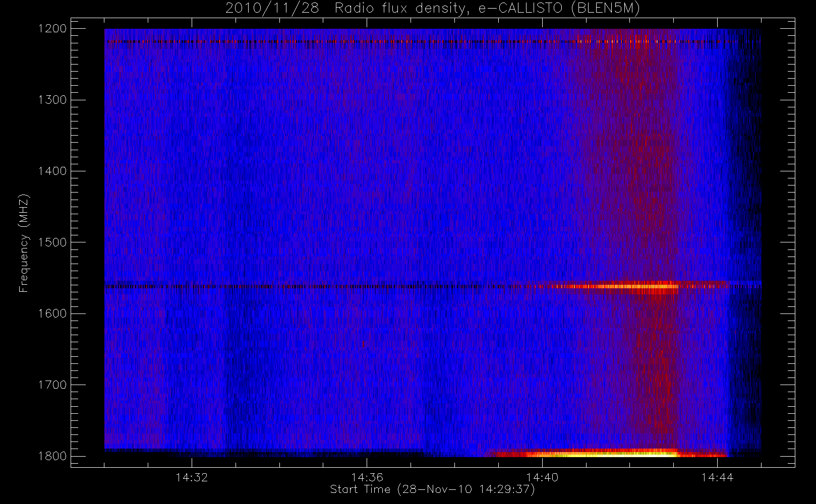Click the 'Frequency (MHZ)' vertical axis title
This screenshot has width=816, height=504.
point(24,243)
